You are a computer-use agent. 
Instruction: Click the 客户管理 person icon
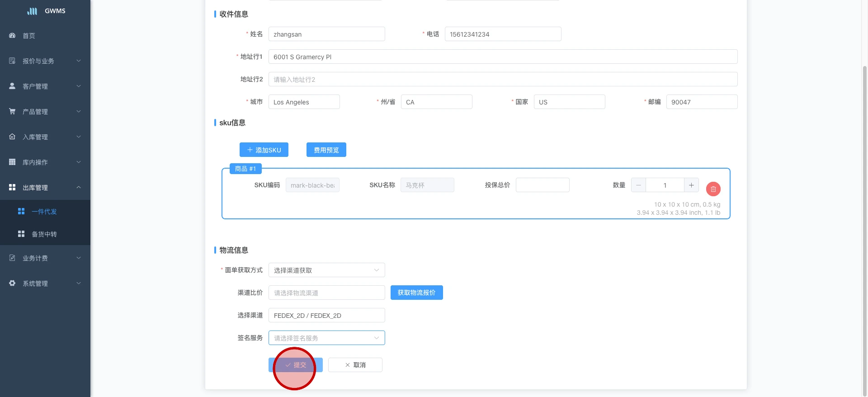[12, 86]
